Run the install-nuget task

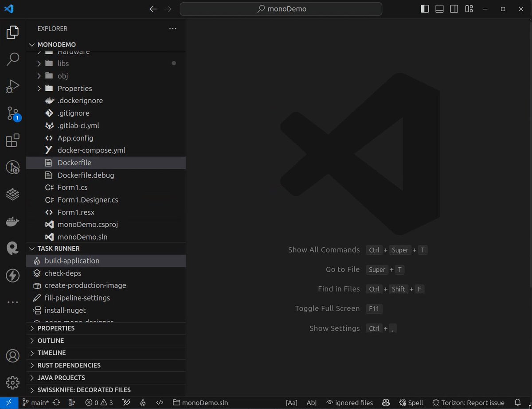106,311
